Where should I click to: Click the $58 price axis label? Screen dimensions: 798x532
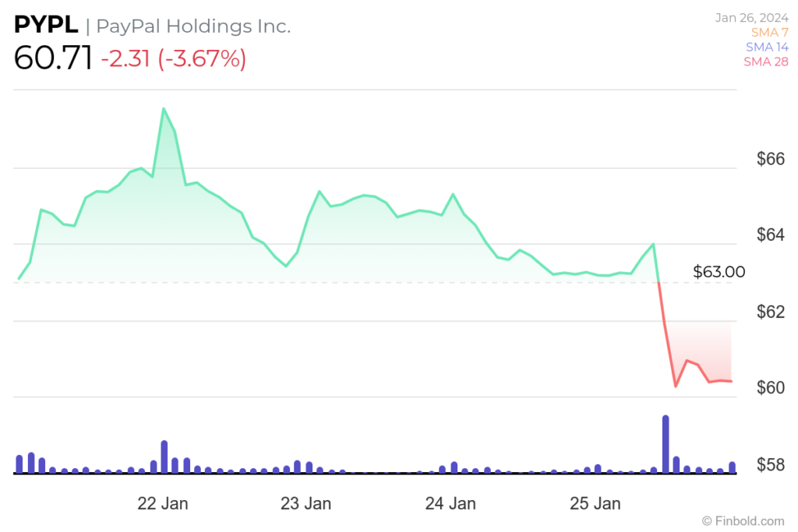[x=770, y=465]
